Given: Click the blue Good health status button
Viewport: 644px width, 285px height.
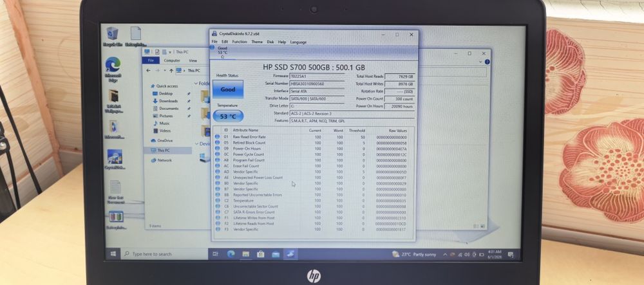Looking at the screenshot, I should [x=228, y=89].
